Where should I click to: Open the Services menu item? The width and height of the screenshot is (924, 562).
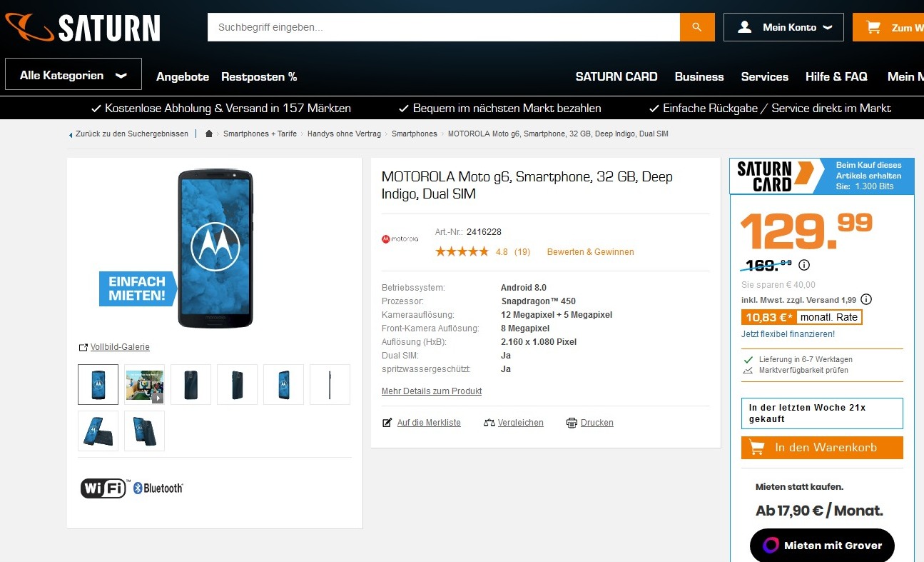[x=765, y=76]
